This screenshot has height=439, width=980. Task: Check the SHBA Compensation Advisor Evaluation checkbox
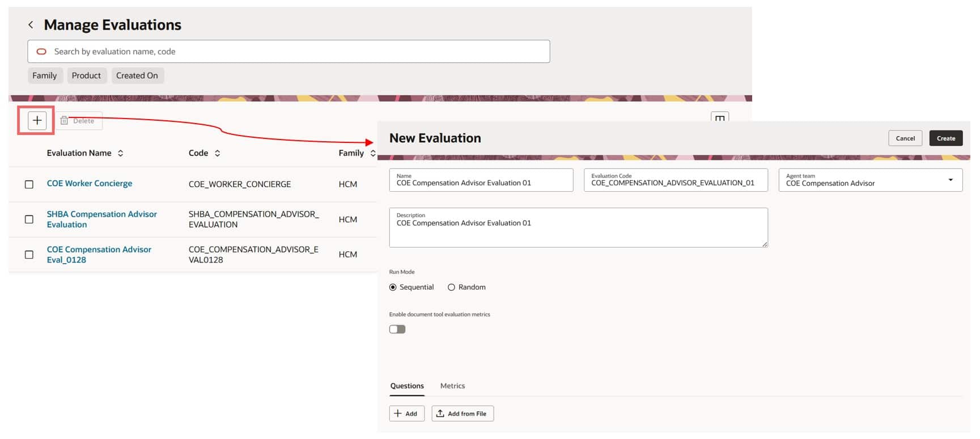point(29,220)
